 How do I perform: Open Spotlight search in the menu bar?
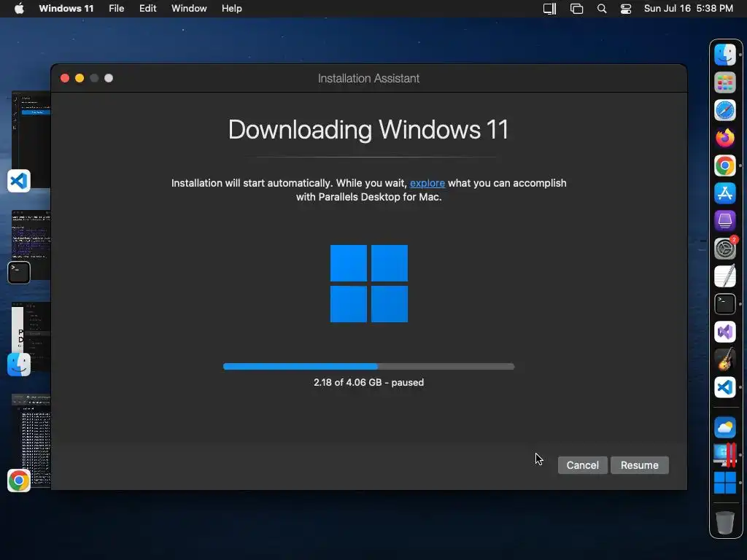pos(602,9)
